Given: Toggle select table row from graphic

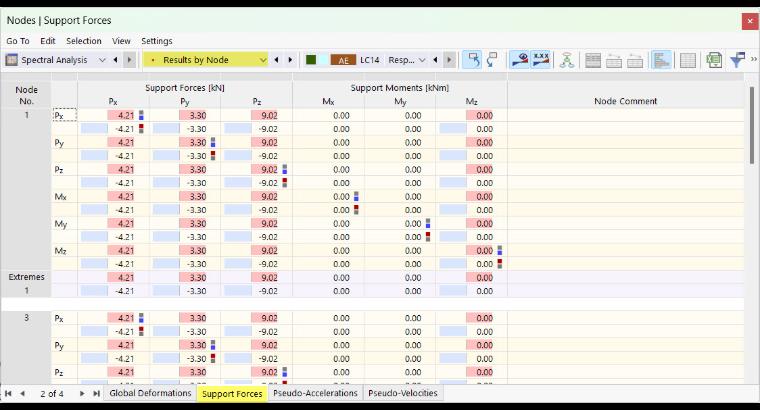Looking at the screenshot, I should click(492, 60).
